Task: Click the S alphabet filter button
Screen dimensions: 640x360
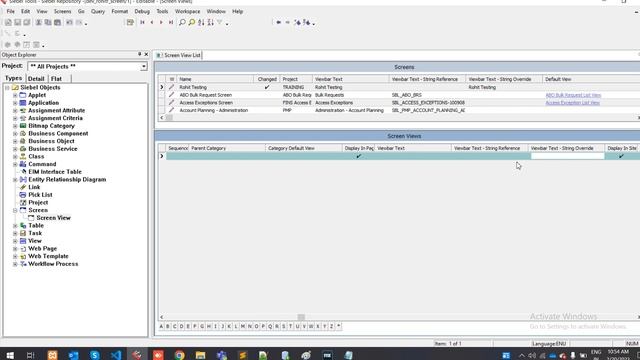Action: click(284, 327)
